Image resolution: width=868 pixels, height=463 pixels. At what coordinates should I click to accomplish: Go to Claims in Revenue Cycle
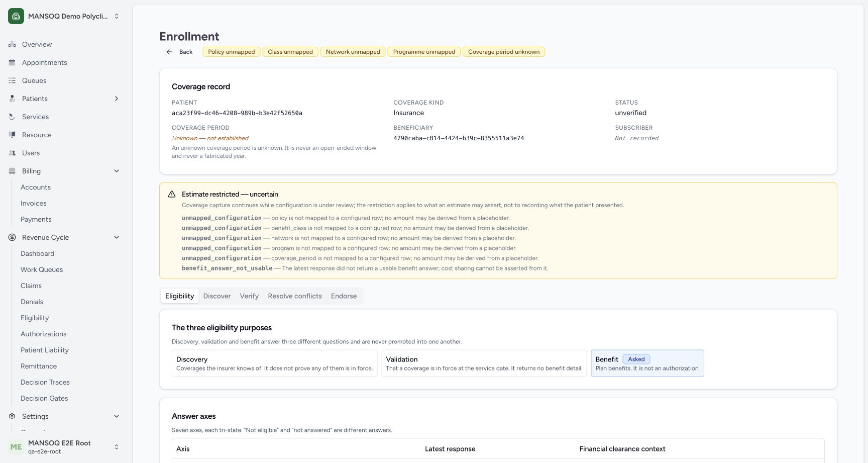(31, 286)
